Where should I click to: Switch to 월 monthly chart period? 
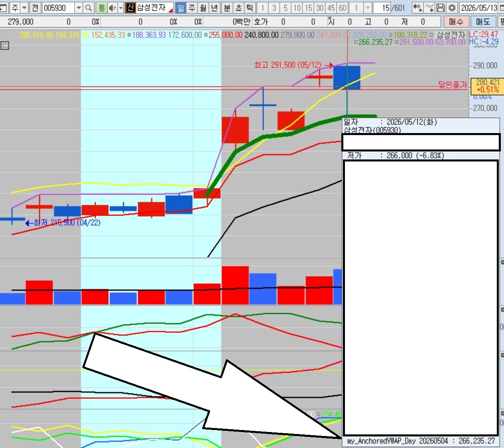pyautogui.click(x=203, y=8)
